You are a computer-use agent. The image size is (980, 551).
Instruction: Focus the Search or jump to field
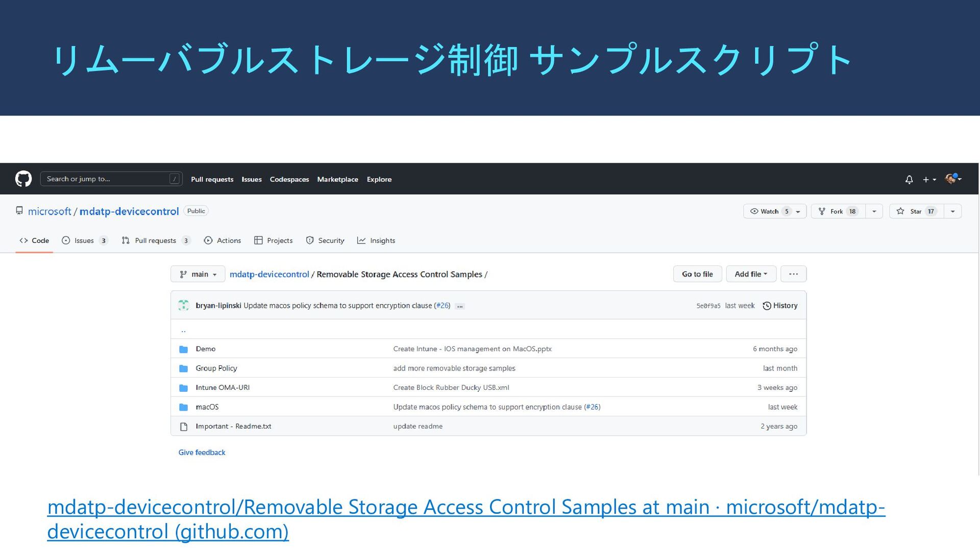(x=111, y=179)
